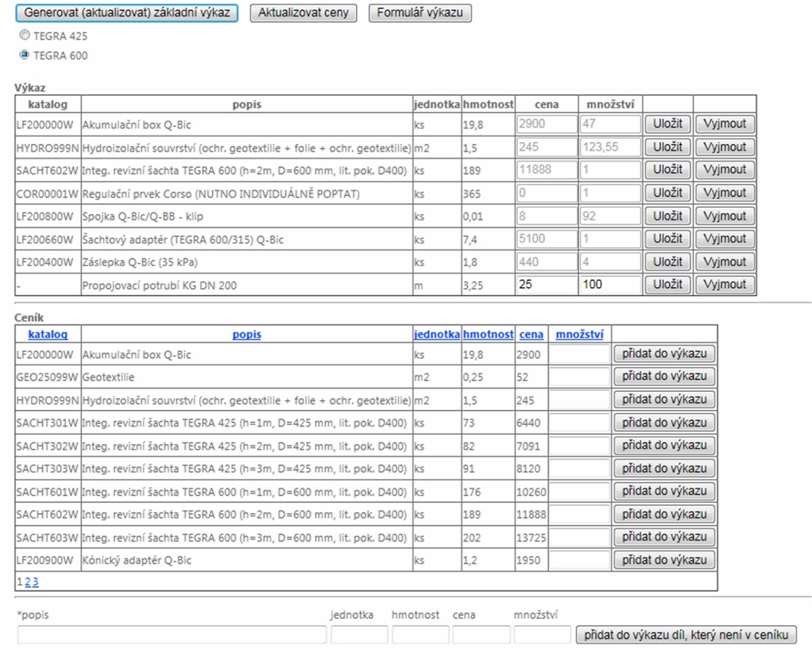The width and height of the screenshot is (812, 648).
Task: Sort price list by popis header
Action: [x=247, y=335]
